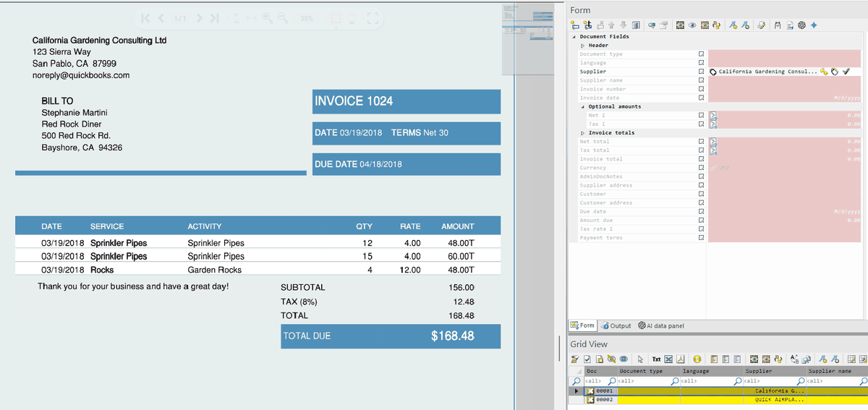Switch to the Form tab
This screenshot has width=868, height=410.
click(x=582, y=326)
